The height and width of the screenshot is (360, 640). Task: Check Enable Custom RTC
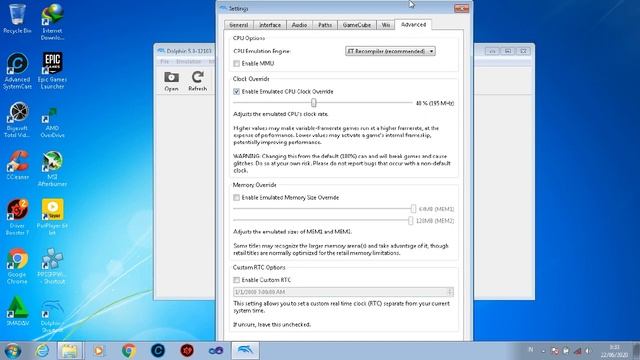(x=236, y=280)
